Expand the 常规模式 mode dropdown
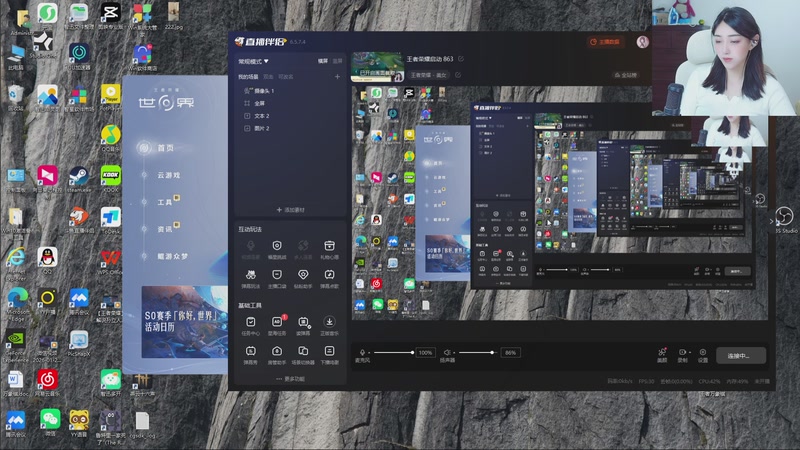This screenshot has height=450, width=800. (x=254, y=61)
